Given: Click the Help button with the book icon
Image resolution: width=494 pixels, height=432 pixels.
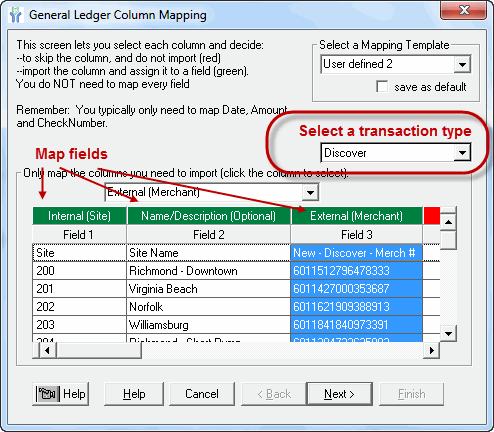Looking at the screenshot, I should click(61, 394).
